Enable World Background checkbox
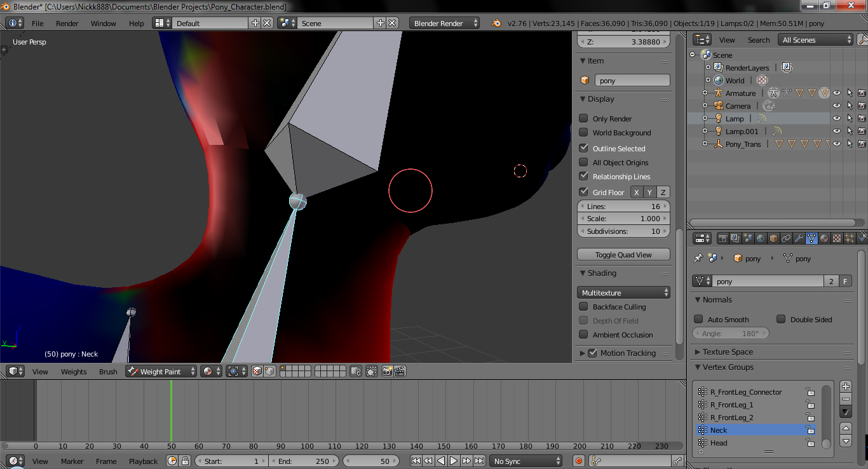This screenshot has height=469, width=868. pyautogui.click(x=583, y=132)
